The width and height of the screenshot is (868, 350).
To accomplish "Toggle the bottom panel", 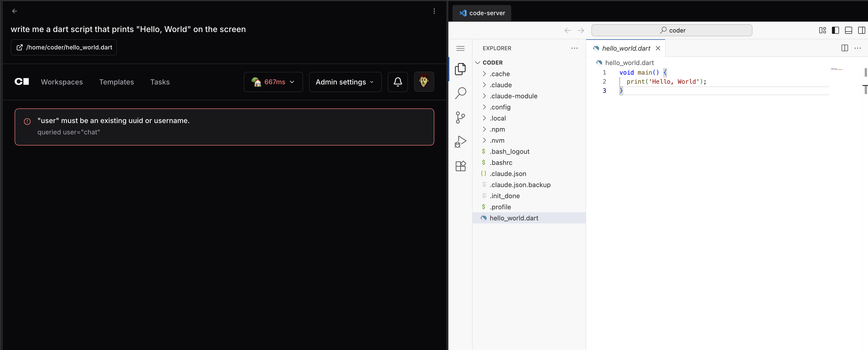I will 849,30.
